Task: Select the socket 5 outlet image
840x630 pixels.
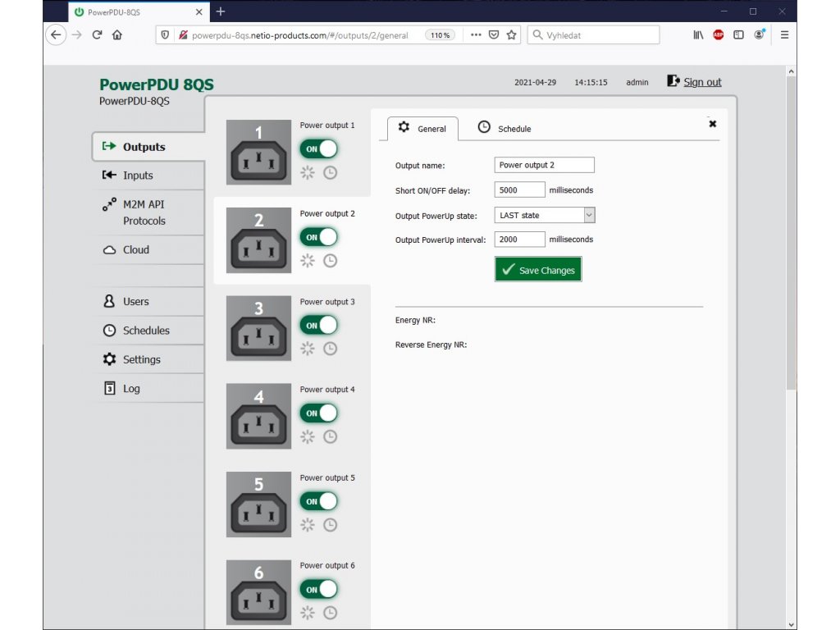Action: [x=258, y=504]
